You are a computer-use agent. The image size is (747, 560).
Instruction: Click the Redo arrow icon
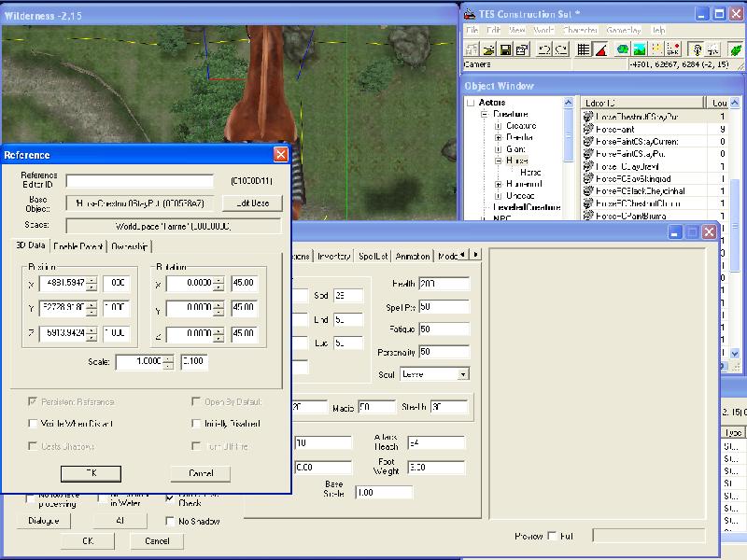point(561,49)
